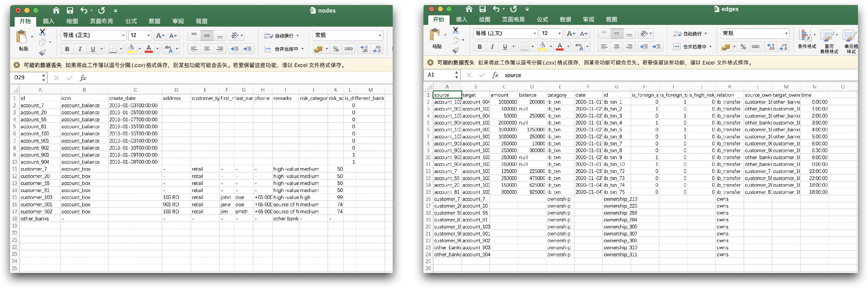This screenshot has width=868, height=288.
Task: Toggle italic formatting in edges window
Action: pos(492,47)
